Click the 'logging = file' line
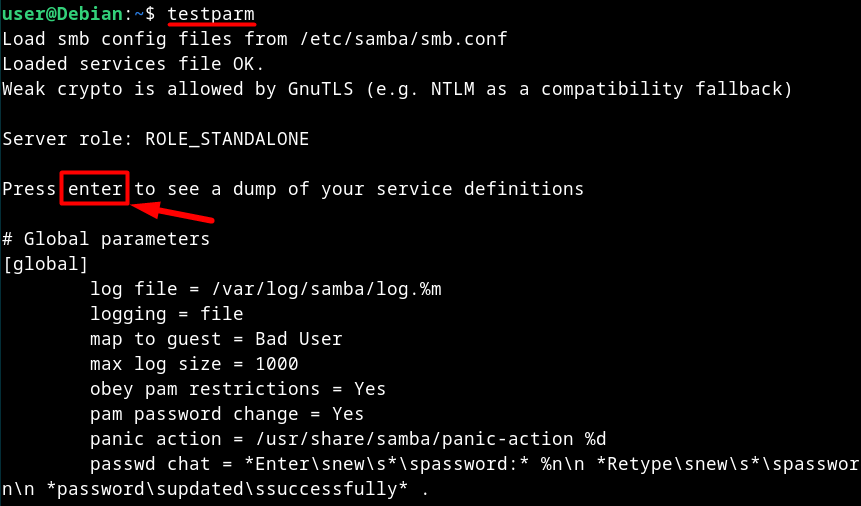This screenshot has height=506, width=861. (x=166, y=314)
